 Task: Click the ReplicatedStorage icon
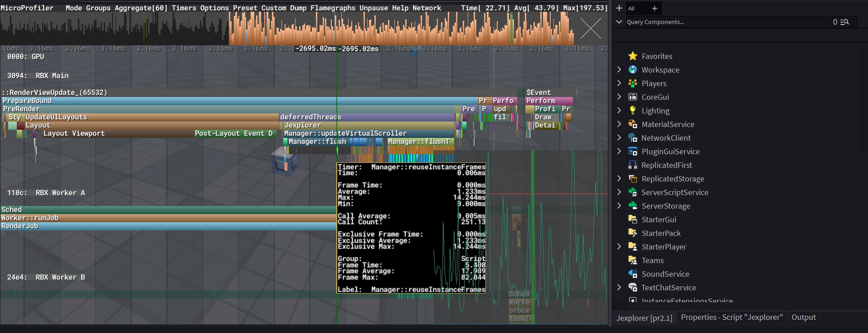coord(633,179)
